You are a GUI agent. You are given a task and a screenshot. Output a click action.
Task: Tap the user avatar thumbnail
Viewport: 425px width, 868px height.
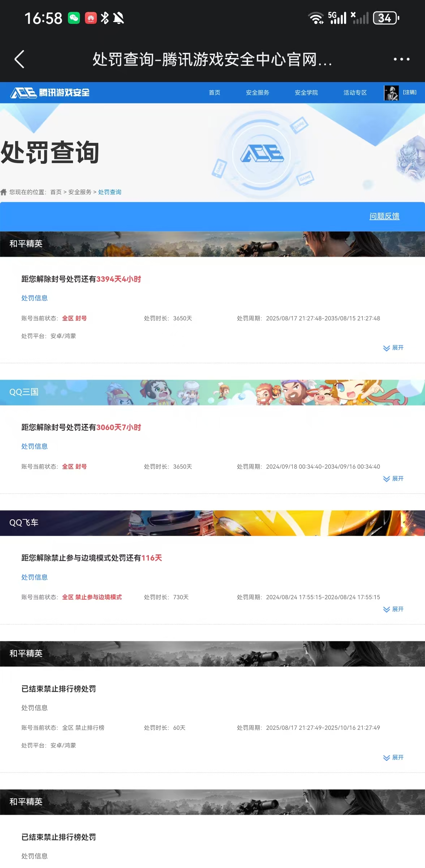click(391, 93)
